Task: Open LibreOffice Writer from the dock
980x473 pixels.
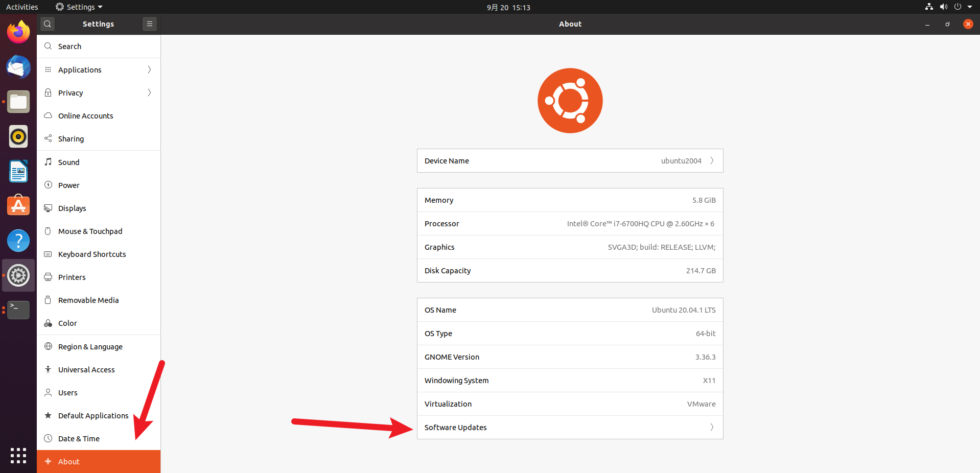Action: point(18,171)
